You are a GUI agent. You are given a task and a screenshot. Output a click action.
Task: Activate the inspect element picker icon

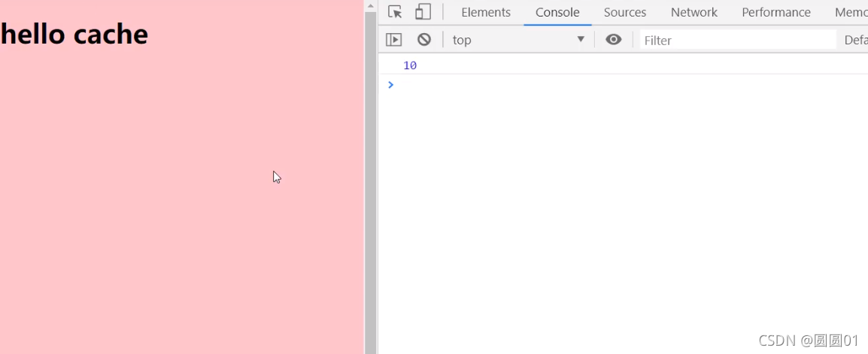click(395, 12)
